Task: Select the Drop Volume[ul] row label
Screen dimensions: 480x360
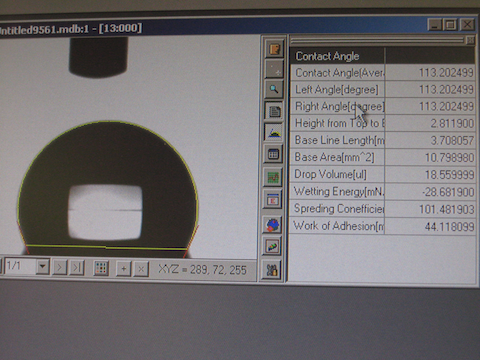Action: [330, 174]
